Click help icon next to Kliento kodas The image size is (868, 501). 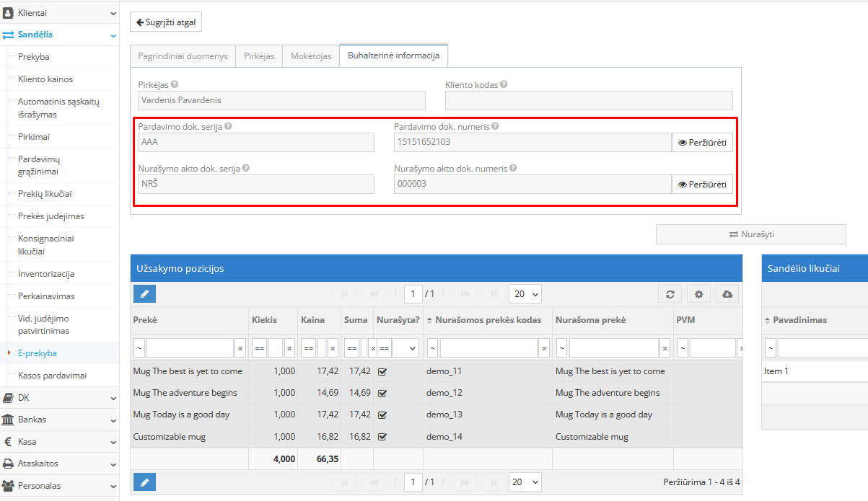coord(504,84)
